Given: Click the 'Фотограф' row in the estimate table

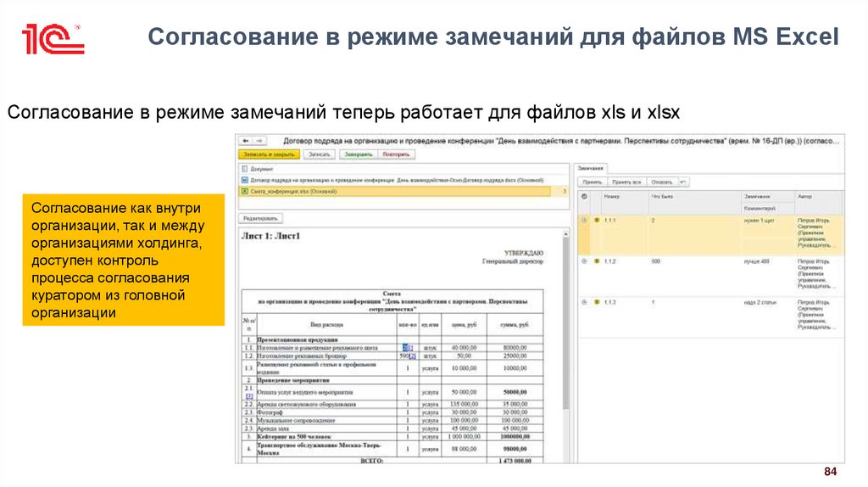Looking at the screenshot, I should coord(392,412).
